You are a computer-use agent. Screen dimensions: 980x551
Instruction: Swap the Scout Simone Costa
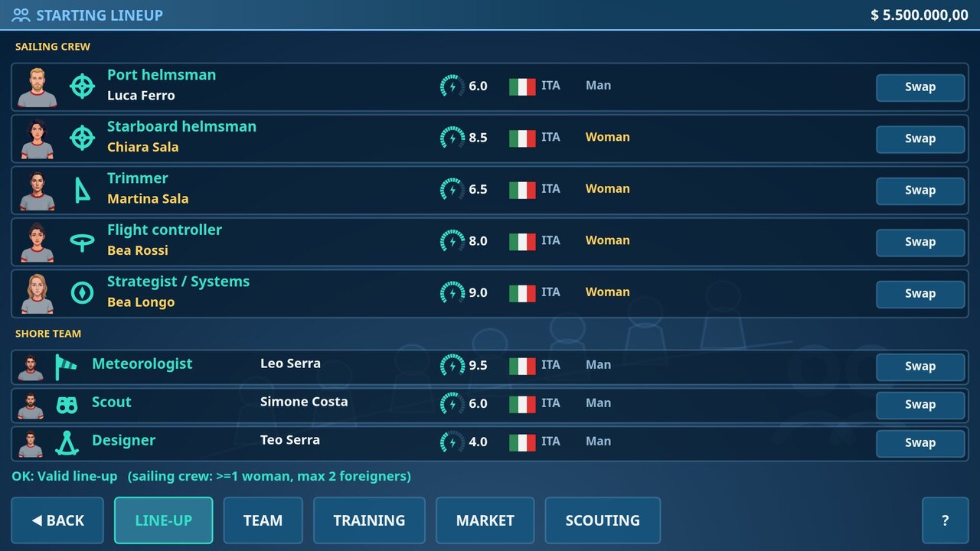(920, 405)
